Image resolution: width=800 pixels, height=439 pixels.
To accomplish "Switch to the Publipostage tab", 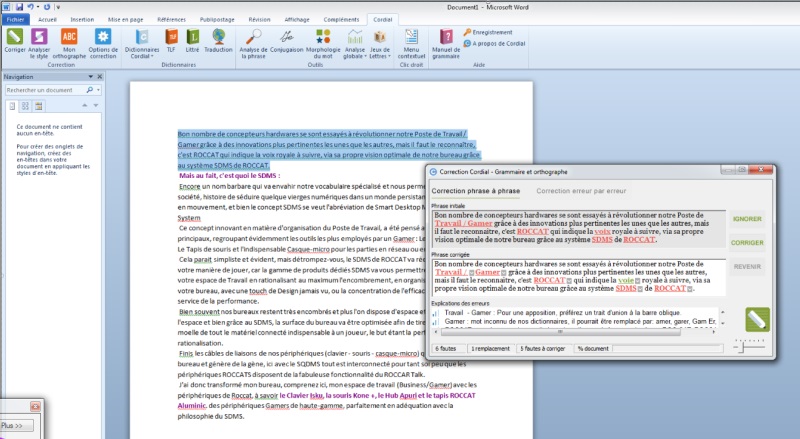I will coord(217,19).
